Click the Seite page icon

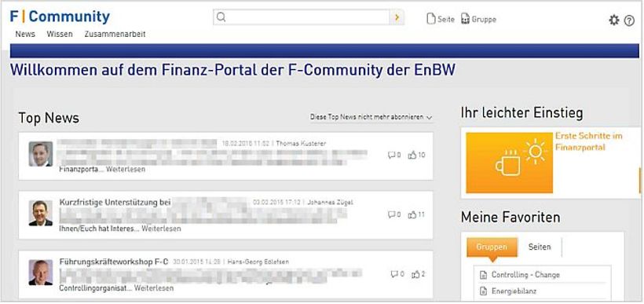point(431,19)
